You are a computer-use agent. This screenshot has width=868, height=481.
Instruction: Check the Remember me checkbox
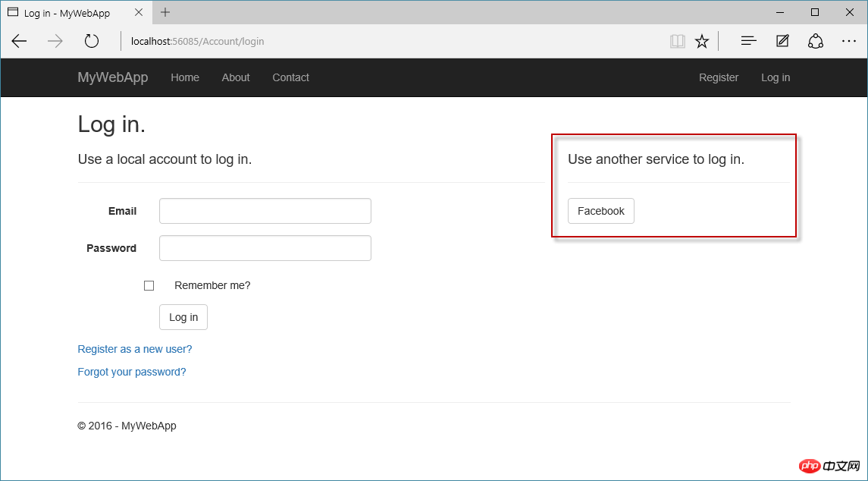[x=149, y=285]
